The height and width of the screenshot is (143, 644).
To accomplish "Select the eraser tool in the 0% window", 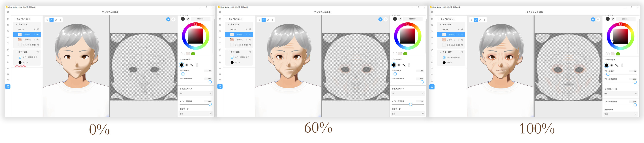I will tap(56, 20).
